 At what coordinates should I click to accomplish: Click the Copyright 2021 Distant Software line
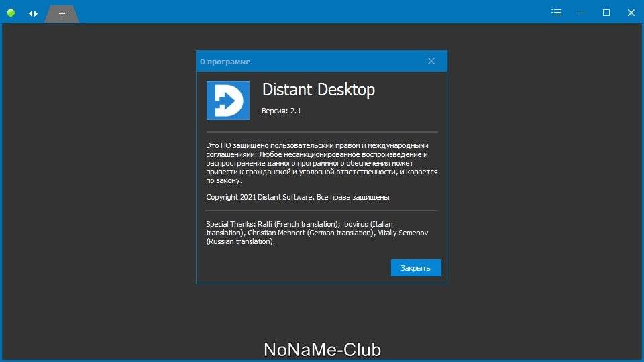(298, 197)
